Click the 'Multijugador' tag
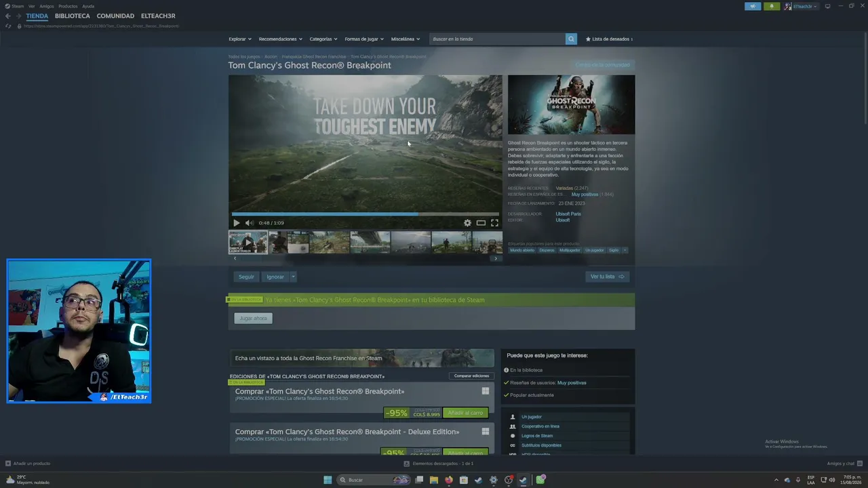 click(x=570, y=250)
